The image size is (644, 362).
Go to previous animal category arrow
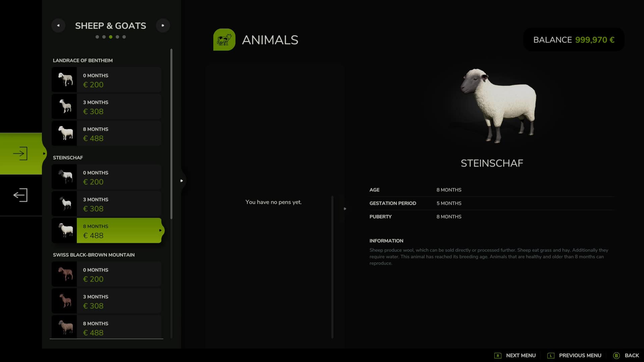coord(58,25)
